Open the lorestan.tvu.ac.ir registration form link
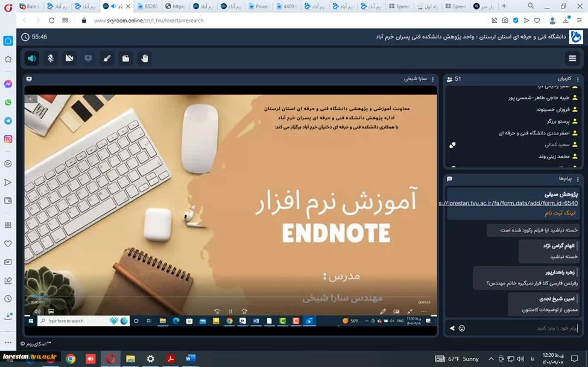The image size is (588, 367). pyautogui.click(x=508, y=203)
